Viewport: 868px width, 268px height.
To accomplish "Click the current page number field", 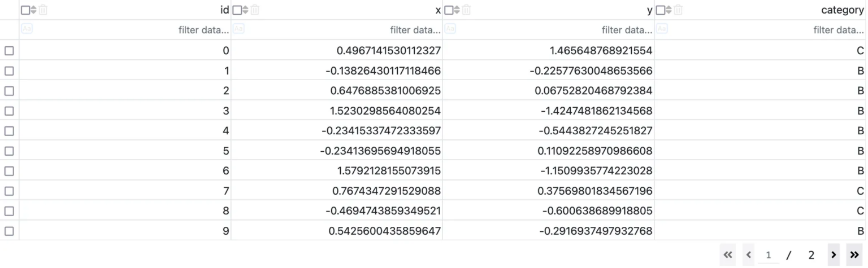I will 768,255.
